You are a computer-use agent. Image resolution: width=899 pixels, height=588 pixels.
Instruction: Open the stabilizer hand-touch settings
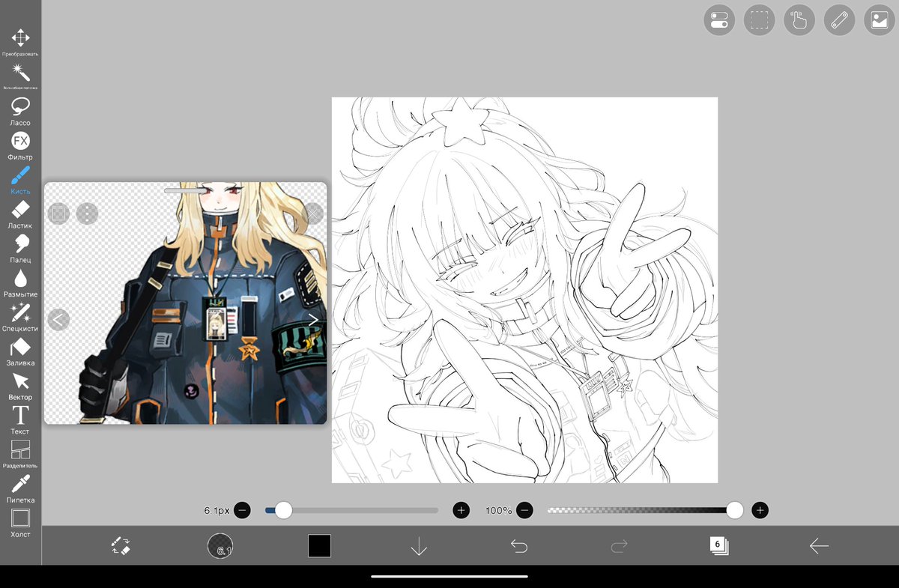click(799, 20)
